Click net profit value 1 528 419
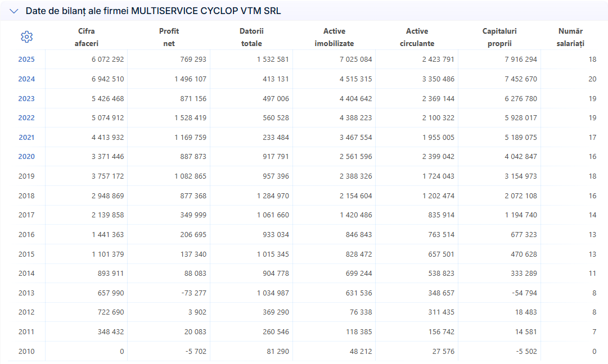 coord(191,118)
